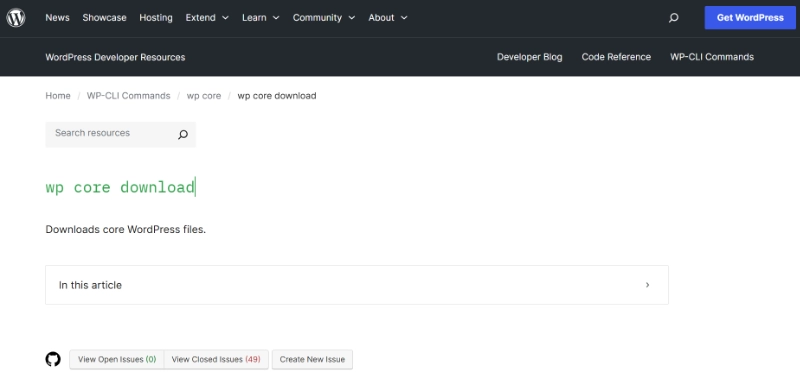Open wp core breadcrumb link
The width and height of the screenshot is (800, 375).
point(204,96)
